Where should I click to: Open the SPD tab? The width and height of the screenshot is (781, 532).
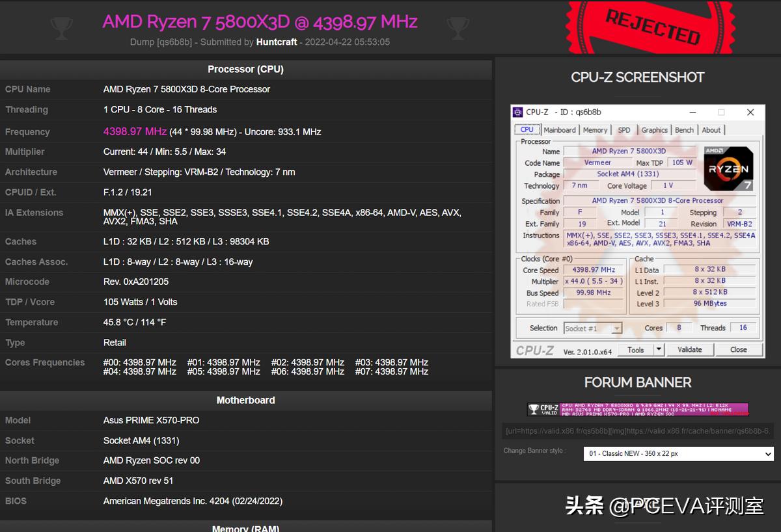624,129
